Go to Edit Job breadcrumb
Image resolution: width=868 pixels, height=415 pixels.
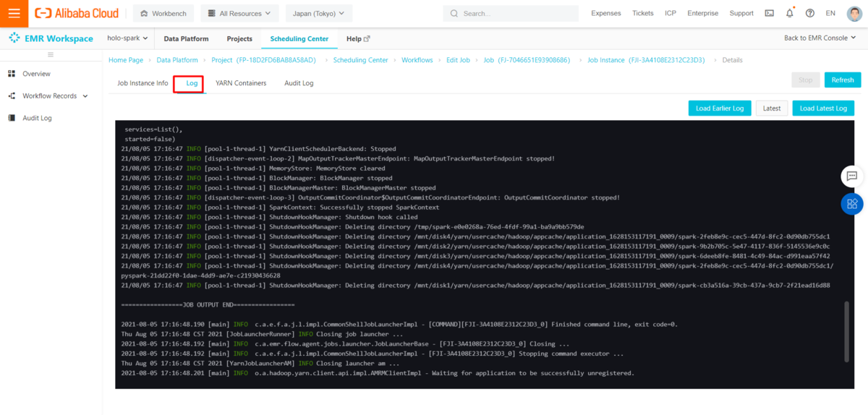click(x=458, y=60)
